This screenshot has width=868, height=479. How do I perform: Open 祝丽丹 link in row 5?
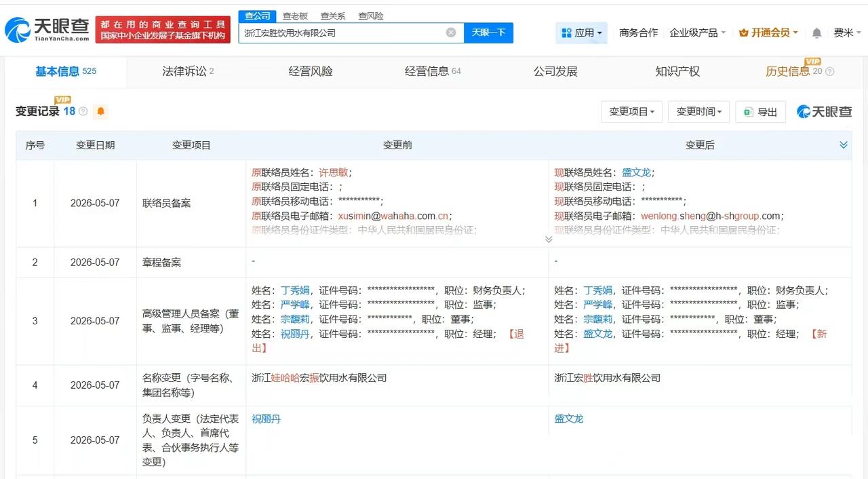[266, 419]
